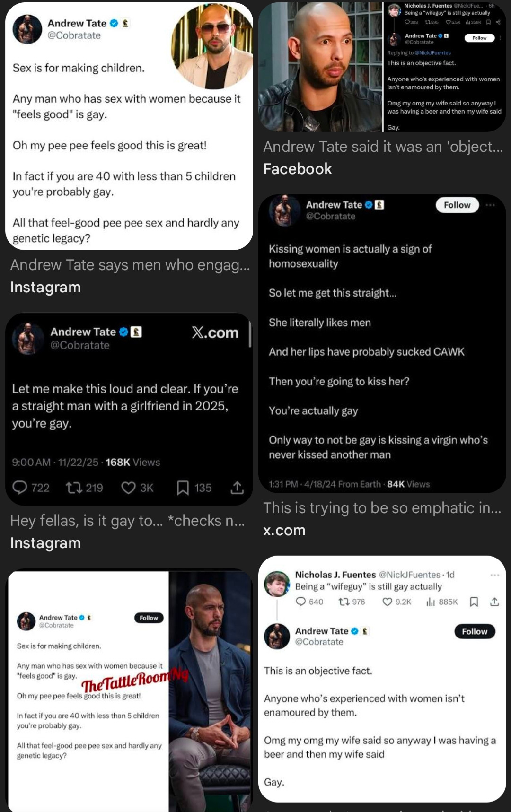Click Follow next to Andrew Tate reply
The height and width of the screenshot is (812, 511).
pyautogui.click(x=475, y=631)
